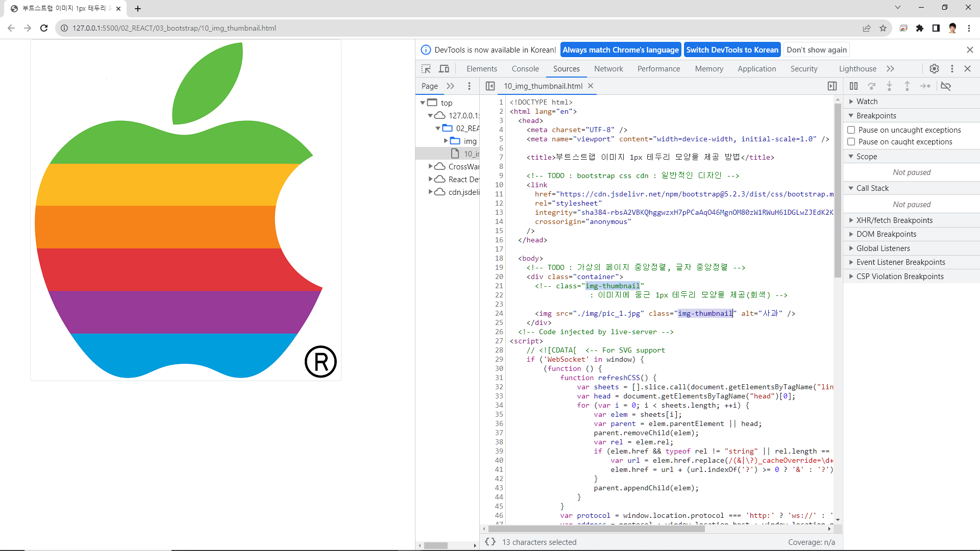
Task: Enable Pause on uncaught exceptions
Action: (851, 130)
